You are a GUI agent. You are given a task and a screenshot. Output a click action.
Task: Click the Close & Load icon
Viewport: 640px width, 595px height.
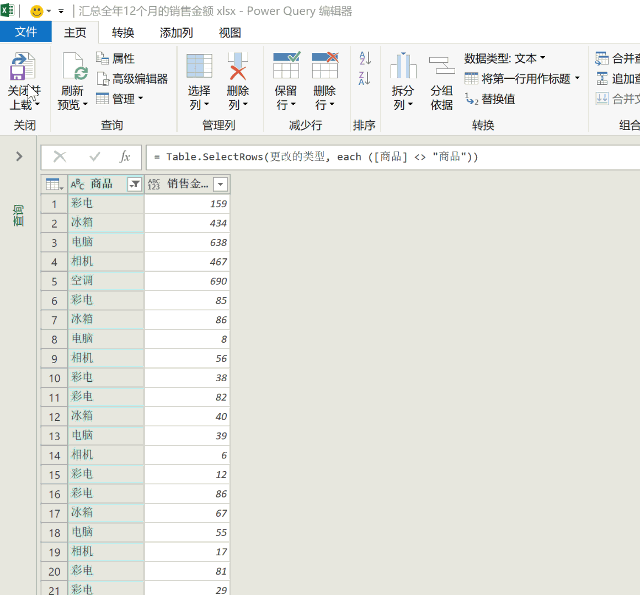coord(22,68)
